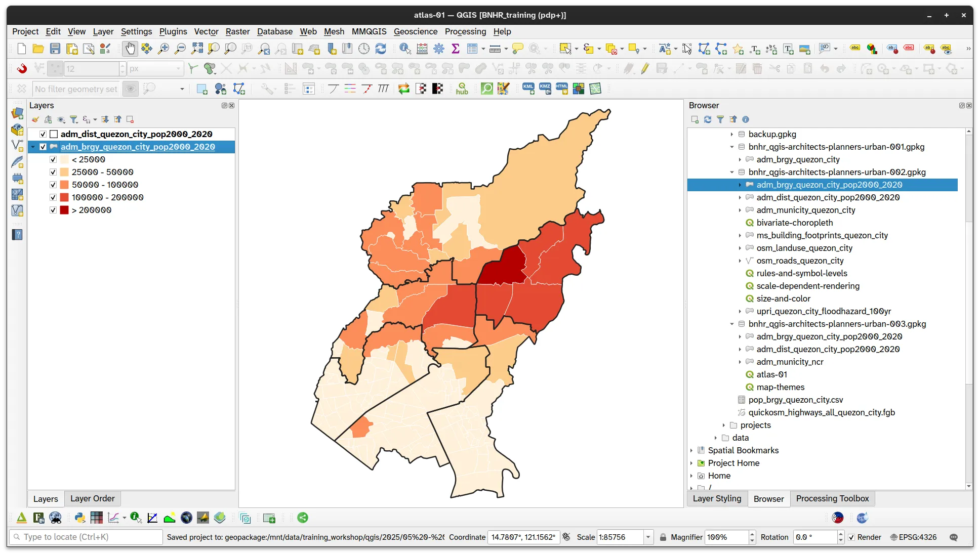Viewport: 980px width, 555px height.
Task: Click the EPSG:4326 CRS button
Action: 914,537
